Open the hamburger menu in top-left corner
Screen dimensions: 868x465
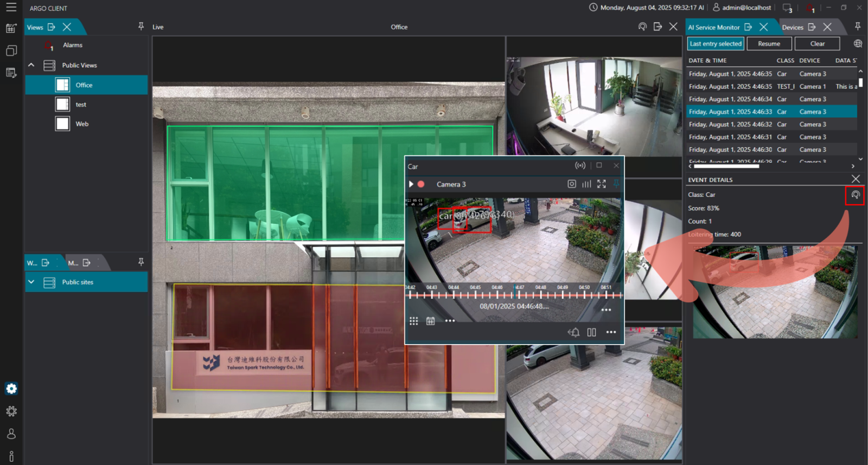[x=11, y=8]
